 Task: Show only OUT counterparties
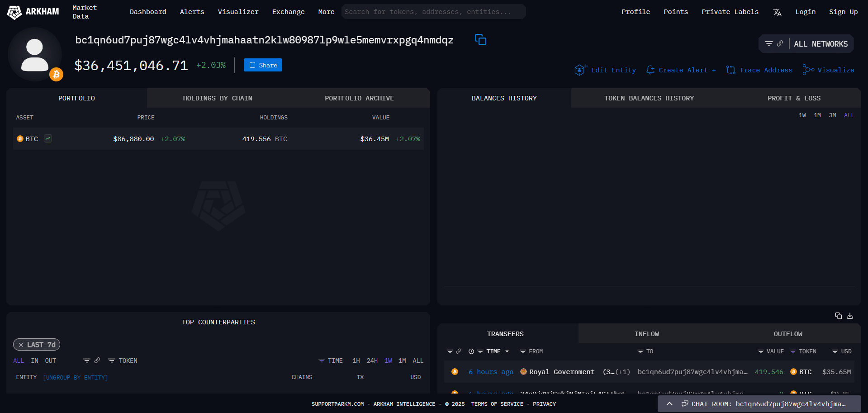tap(50, 361)
